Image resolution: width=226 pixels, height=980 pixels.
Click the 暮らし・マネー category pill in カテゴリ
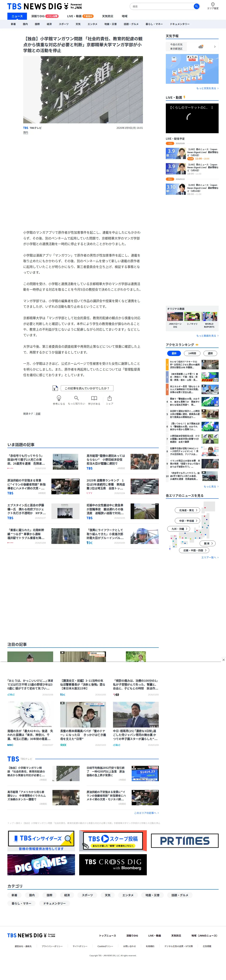pos(21,903)
